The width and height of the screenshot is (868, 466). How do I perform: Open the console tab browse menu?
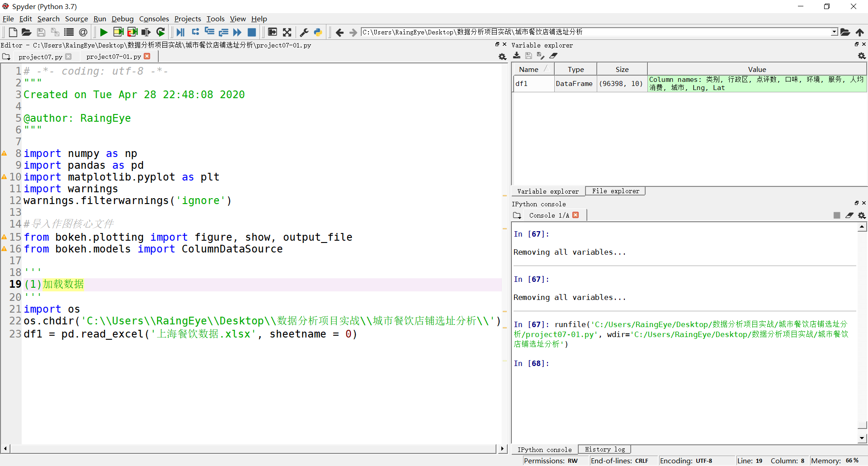[517, 215]
